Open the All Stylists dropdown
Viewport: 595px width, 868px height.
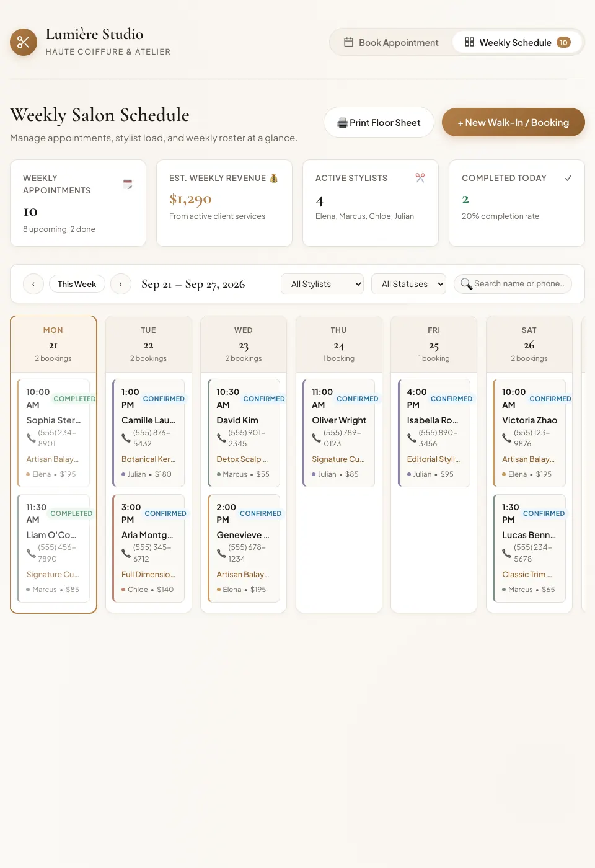(x=322, y=284)
